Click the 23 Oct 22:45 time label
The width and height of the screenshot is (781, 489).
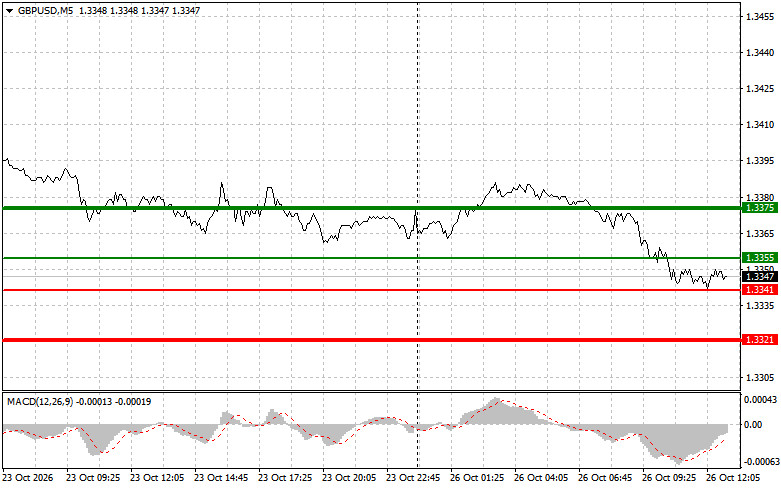pyautogui.click(x=413, y=478)
